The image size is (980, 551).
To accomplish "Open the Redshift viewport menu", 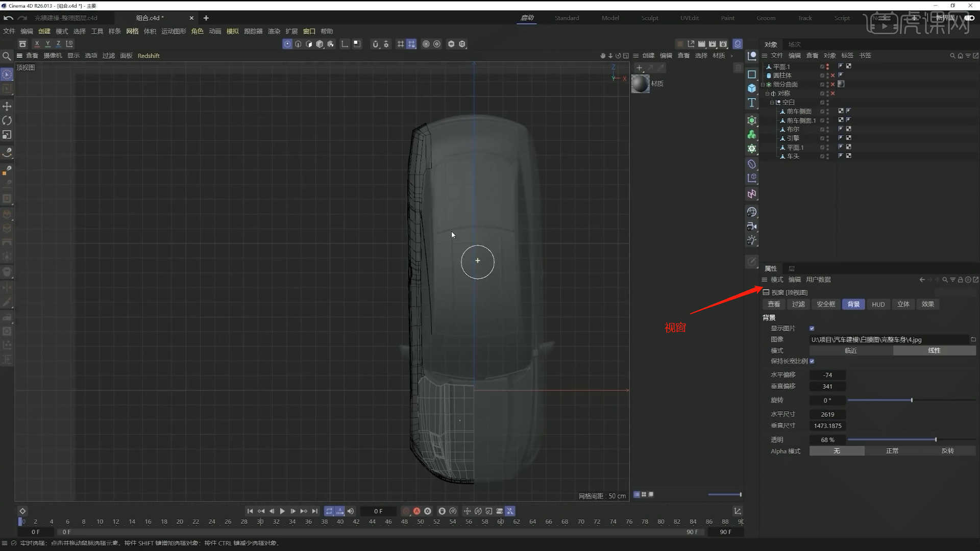I will pos(149,56).
